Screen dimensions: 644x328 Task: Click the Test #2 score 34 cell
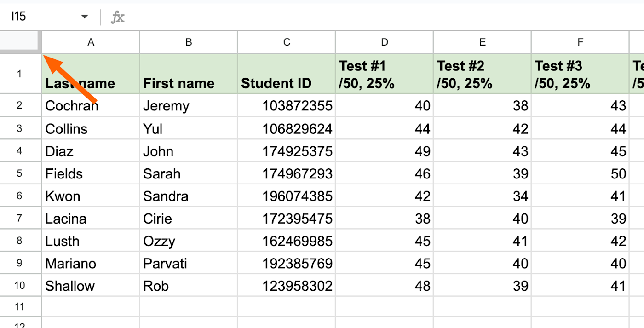(482, 196)
